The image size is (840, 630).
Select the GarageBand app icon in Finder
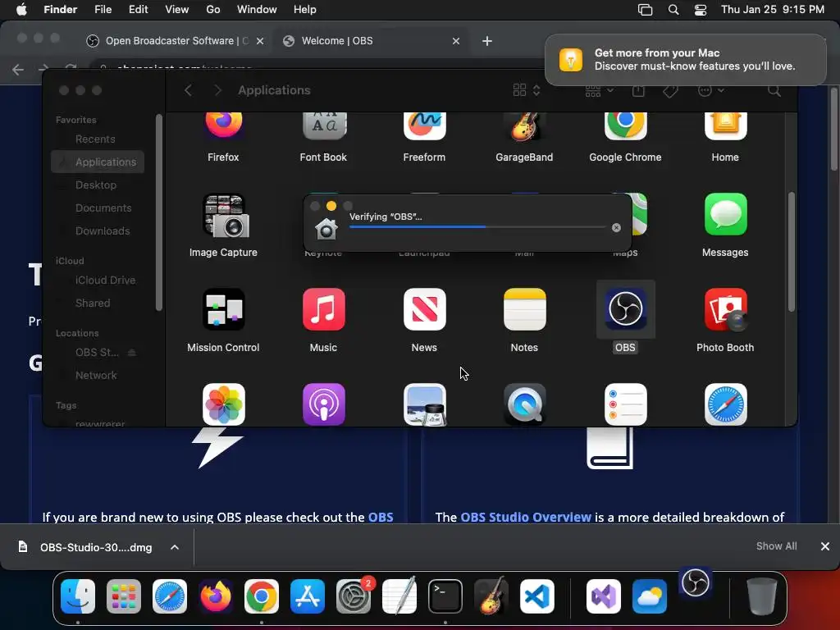(524, 126)
